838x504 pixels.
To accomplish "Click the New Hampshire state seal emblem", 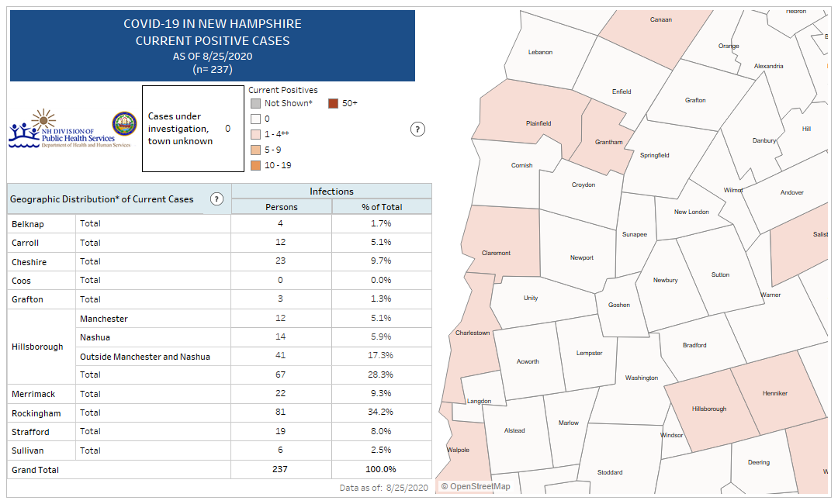I will coord(124,124).
